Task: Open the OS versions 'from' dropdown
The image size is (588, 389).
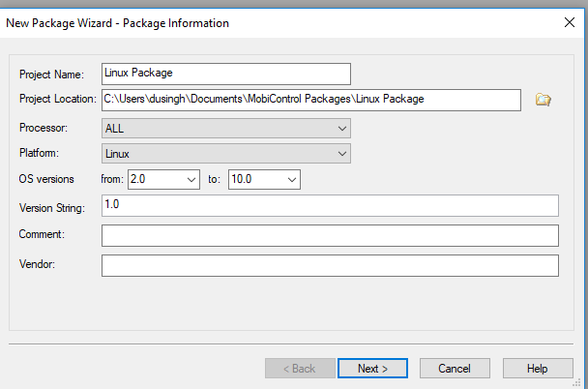Action: pyautogui.click(x=162, y=179)
